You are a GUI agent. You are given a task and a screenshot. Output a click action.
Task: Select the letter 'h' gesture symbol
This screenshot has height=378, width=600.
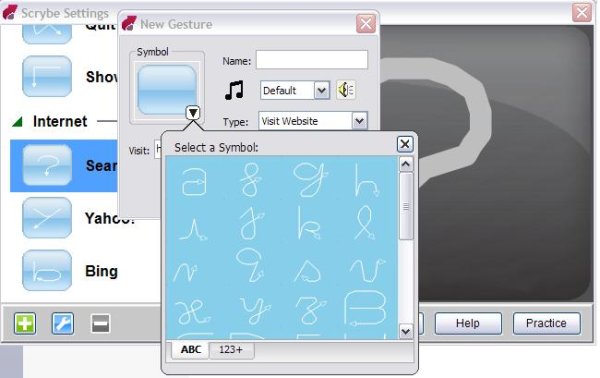366,181
